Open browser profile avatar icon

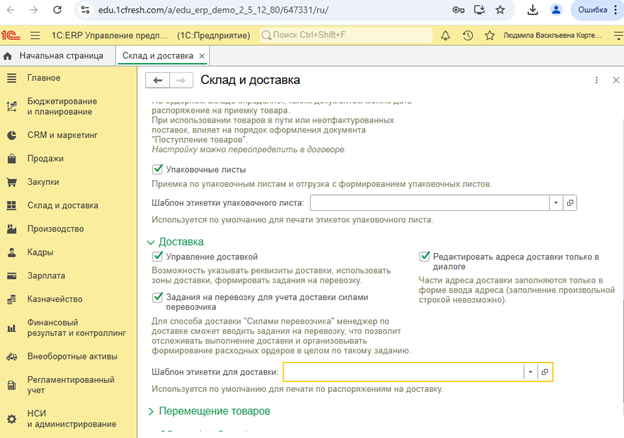(x=556, y=10)
